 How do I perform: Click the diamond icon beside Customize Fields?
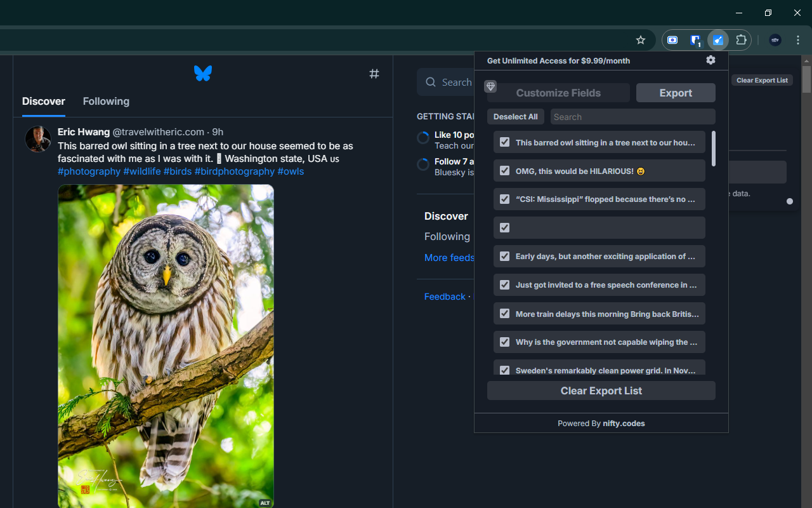click(x=490, y=86)
